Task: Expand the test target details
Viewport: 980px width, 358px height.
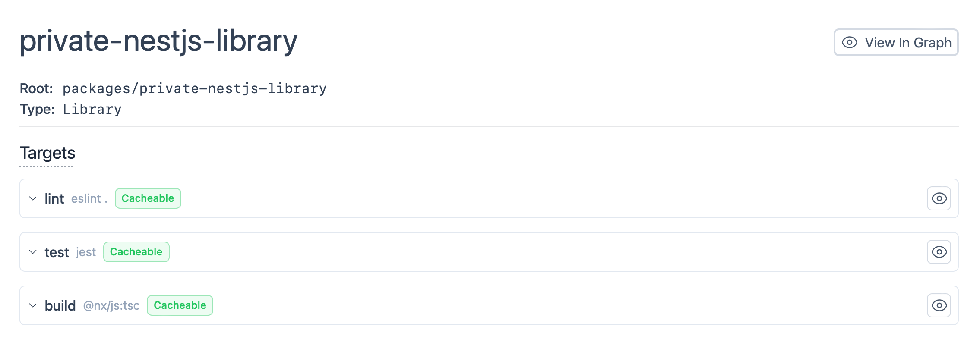Action: (33, 252)
